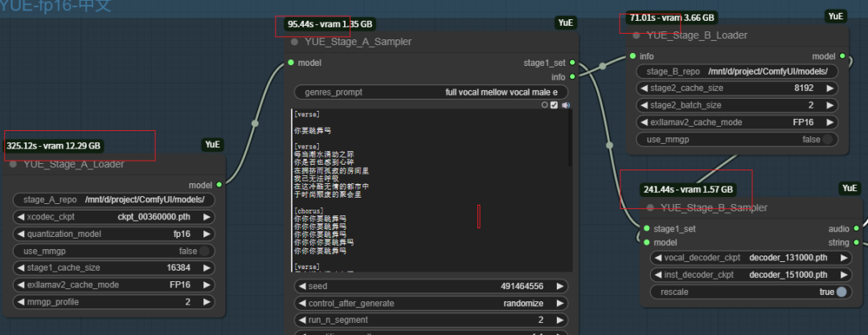Decrease stage2_cache_size with left arrow
Image resolution: width=868 pixels, height=335 pixels.
pyautogui.click(x=645, y=88)
